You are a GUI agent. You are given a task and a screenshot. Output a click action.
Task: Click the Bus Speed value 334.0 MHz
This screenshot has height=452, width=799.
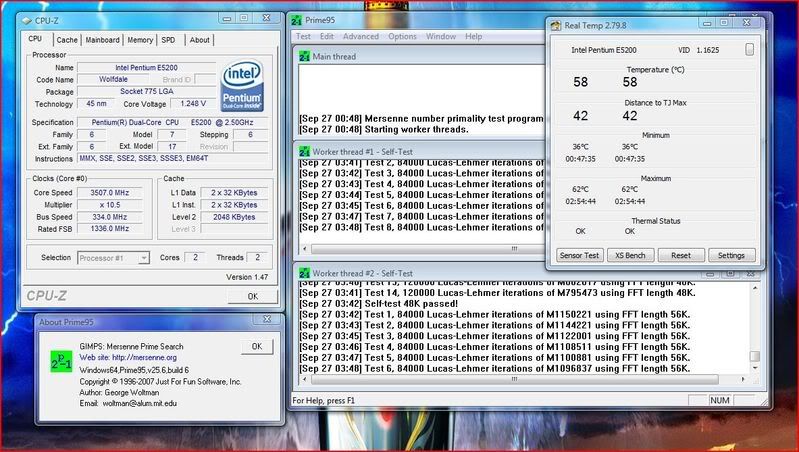click(110, 217)
